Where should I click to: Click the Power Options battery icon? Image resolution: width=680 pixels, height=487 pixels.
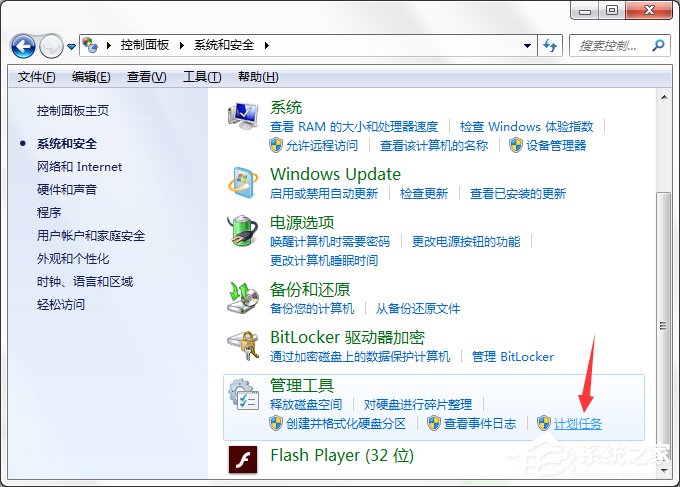[x=243, y=232]
